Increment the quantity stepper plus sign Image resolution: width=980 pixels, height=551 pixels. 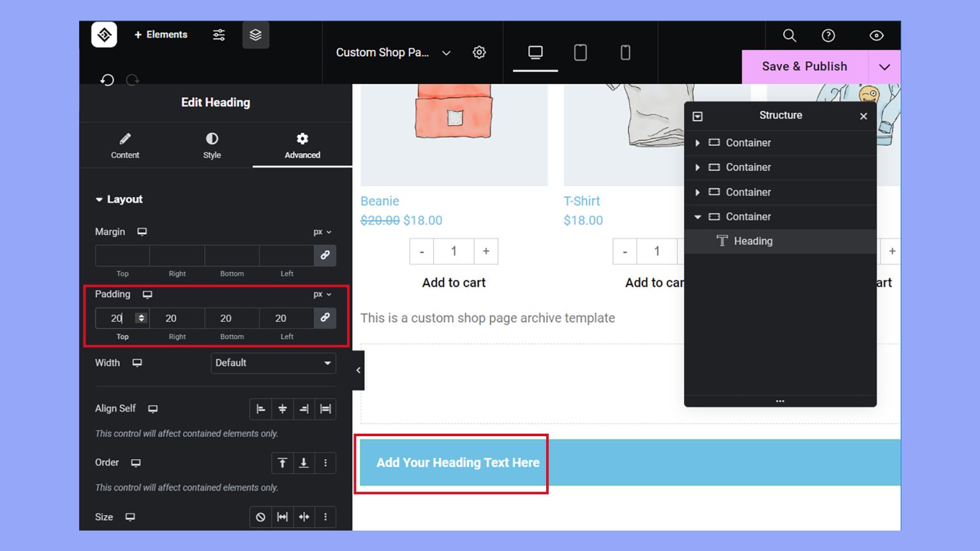(x=486, y=251)
